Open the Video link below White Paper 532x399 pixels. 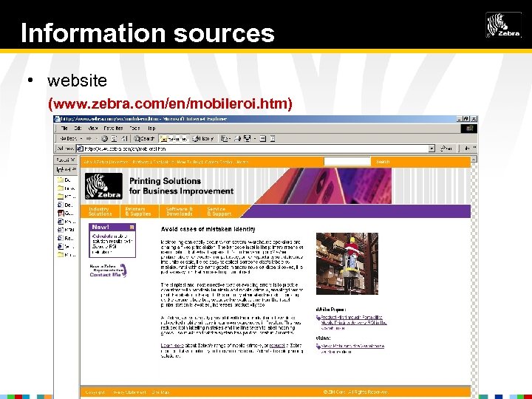[352, 349]
